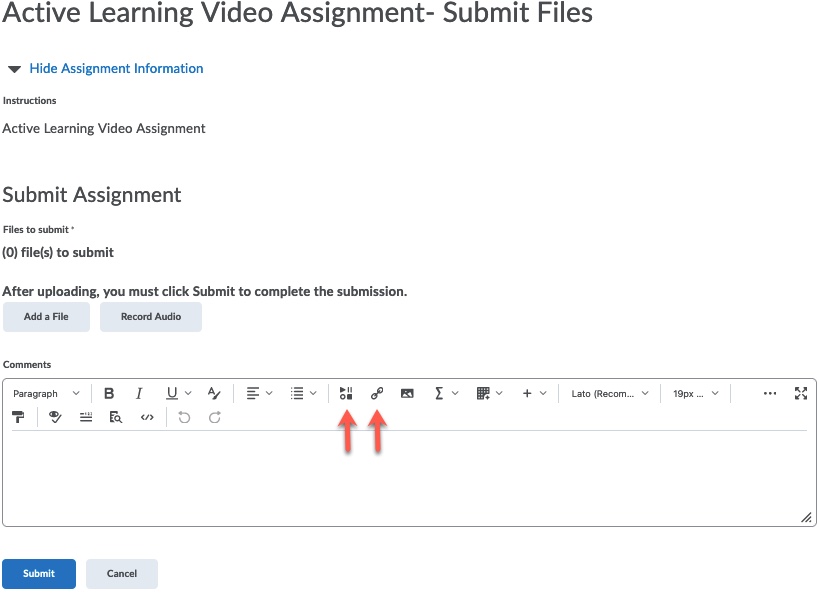Screen dimensions: 819x593
Task: Toggle underline formatting
Action: (172, 394)
